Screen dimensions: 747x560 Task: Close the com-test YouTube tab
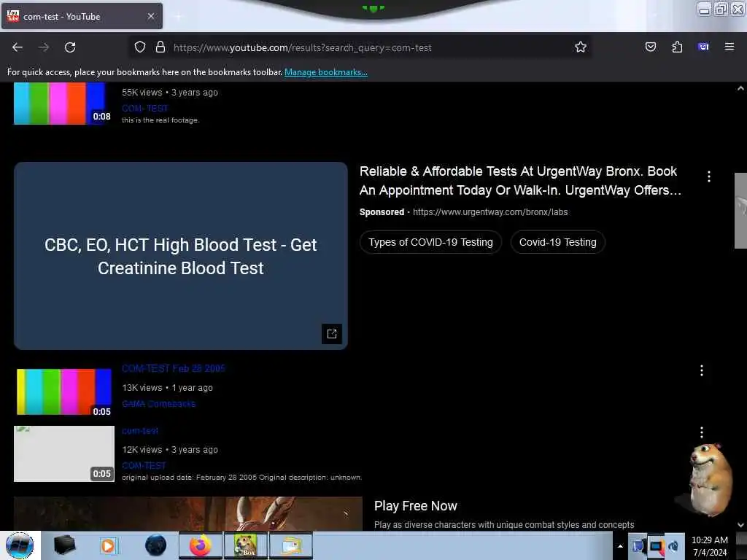click(x=151, y=16)
